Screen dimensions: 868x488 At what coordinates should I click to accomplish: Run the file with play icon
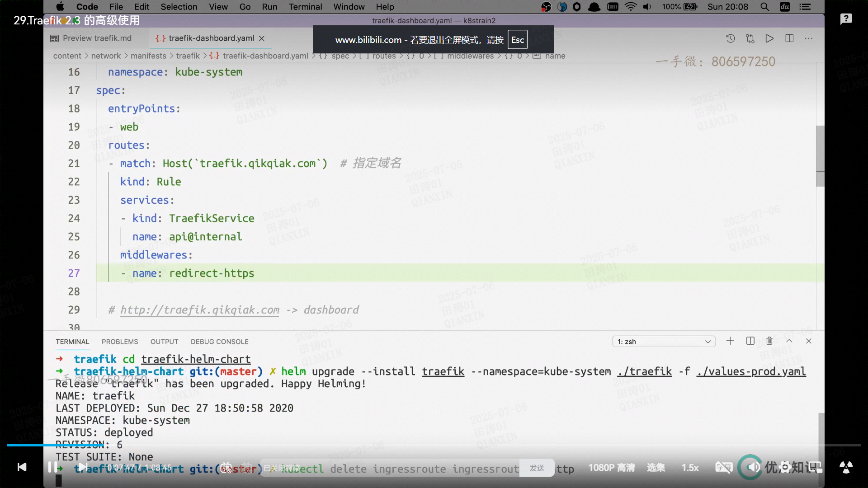[769, 38]
